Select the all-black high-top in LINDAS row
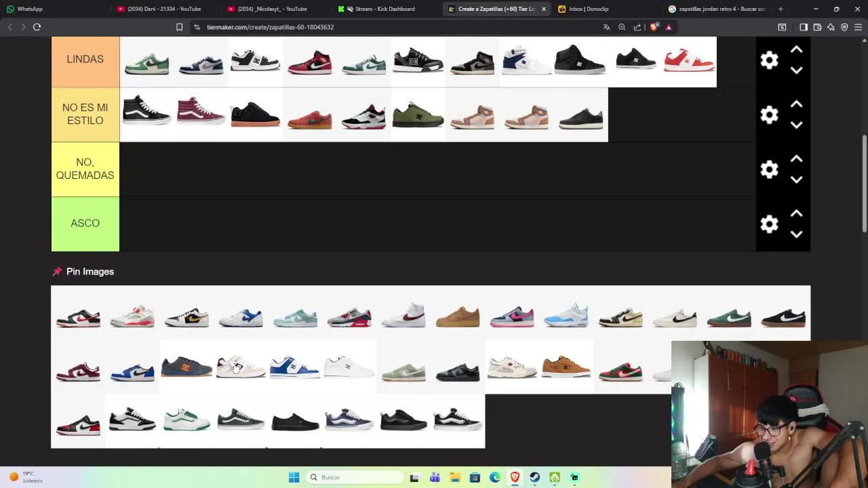The height and width of the screenshot is (488, 868). [580, 60]
